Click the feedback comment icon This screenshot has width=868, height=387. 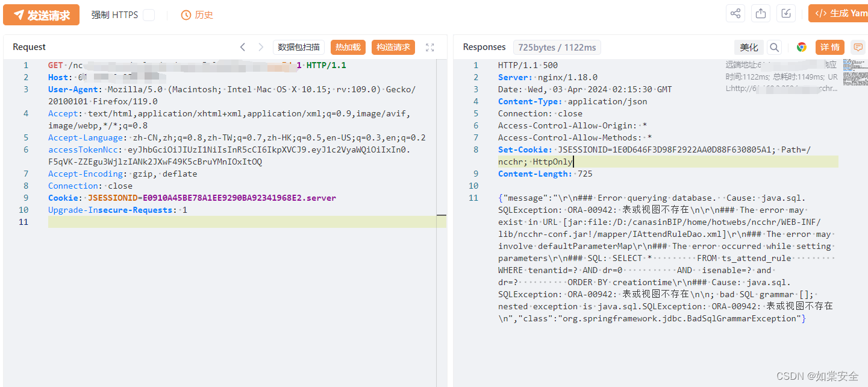(858, 46)
